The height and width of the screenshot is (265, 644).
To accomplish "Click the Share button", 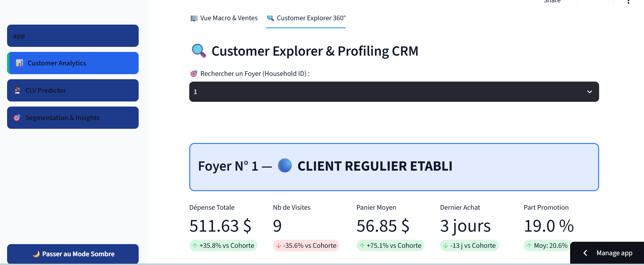I will (x=552, y=1).
